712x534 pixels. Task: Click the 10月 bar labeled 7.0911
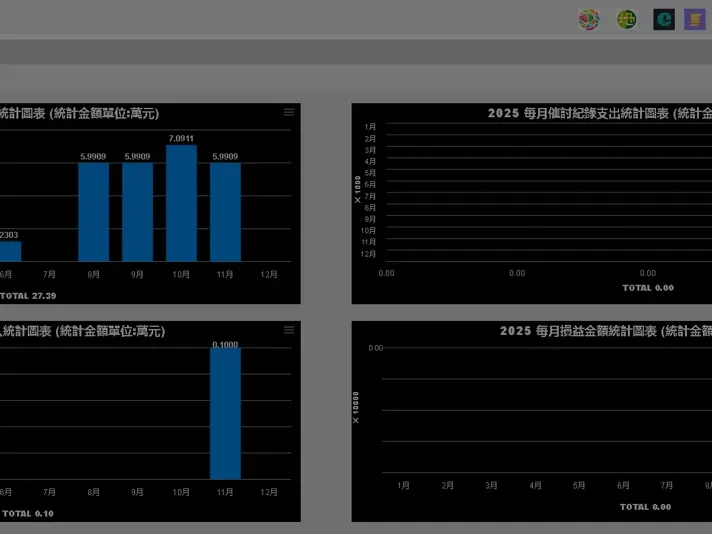[181, 203]
